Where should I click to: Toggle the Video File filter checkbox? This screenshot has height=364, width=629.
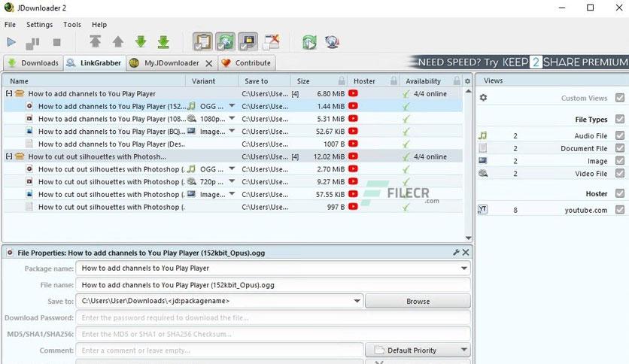[619, 174]
